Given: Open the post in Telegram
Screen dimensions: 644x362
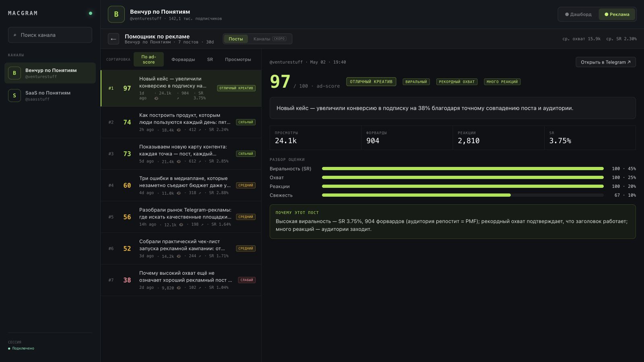Looking at the screenshot, I should click(606, 62).
